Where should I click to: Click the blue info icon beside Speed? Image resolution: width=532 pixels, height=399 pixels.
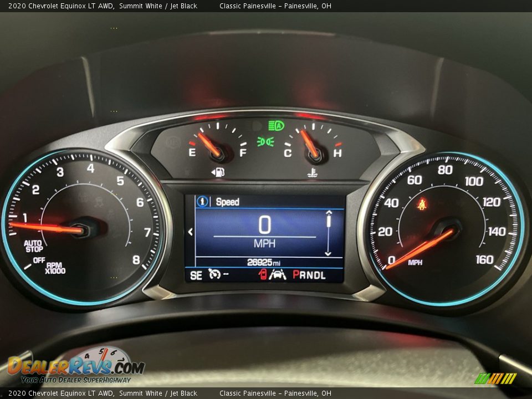pos(202,202)
